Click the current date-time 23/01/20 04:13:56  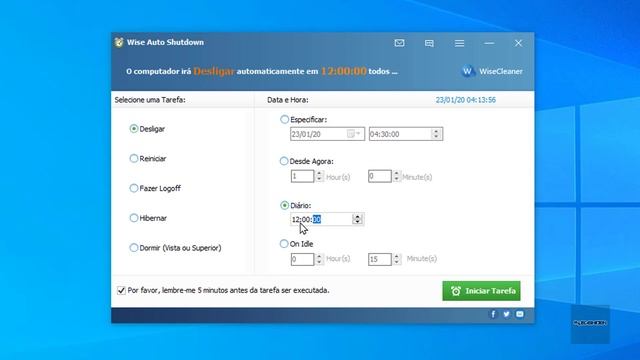point(466,100)
